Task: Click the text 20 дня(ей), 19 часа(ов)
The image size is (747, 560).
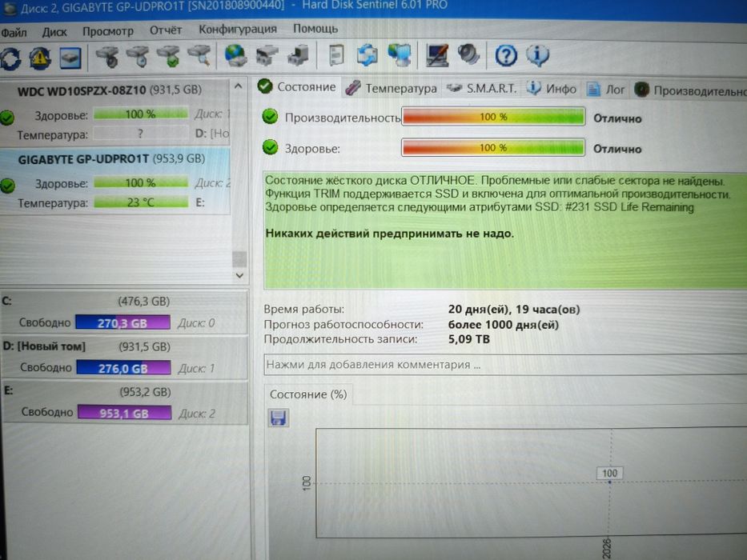Action: (514, 309)
